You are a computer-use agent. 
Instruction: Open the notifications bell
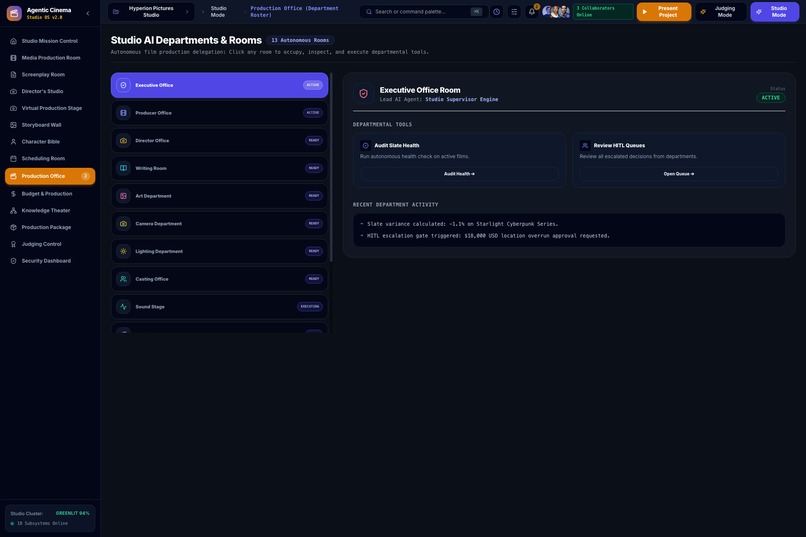click(x=532, y=12)
